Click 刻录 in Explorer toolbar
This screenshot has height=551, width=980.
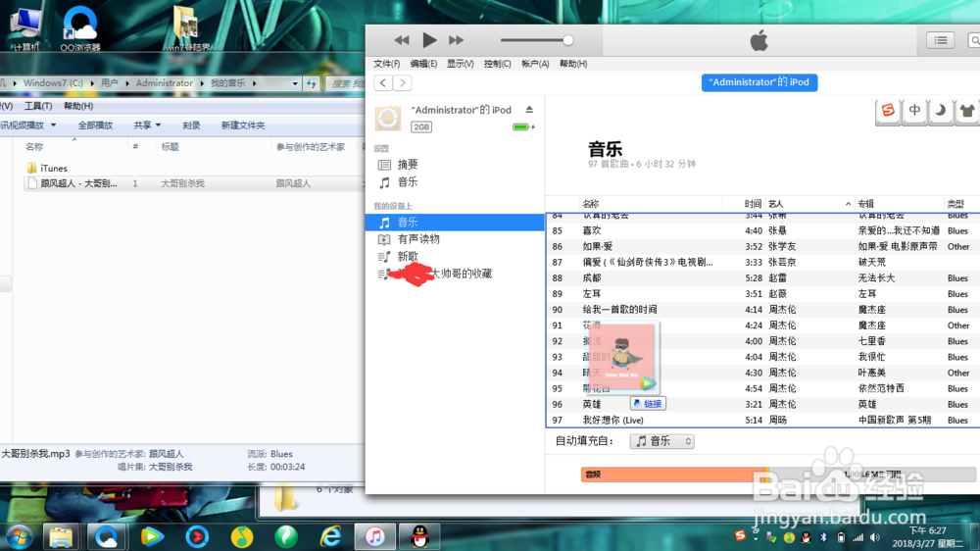point(191,125)
